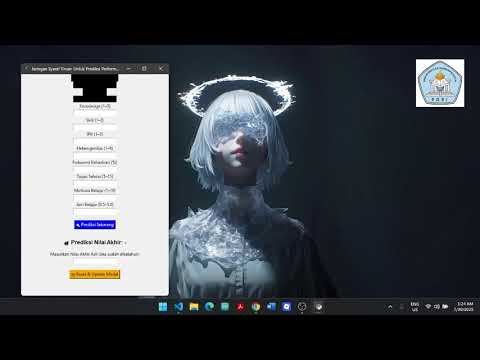Focus the input field under Motivasi Belajar
The width and height of the screenshot is (480, 360).
[95, 197]
